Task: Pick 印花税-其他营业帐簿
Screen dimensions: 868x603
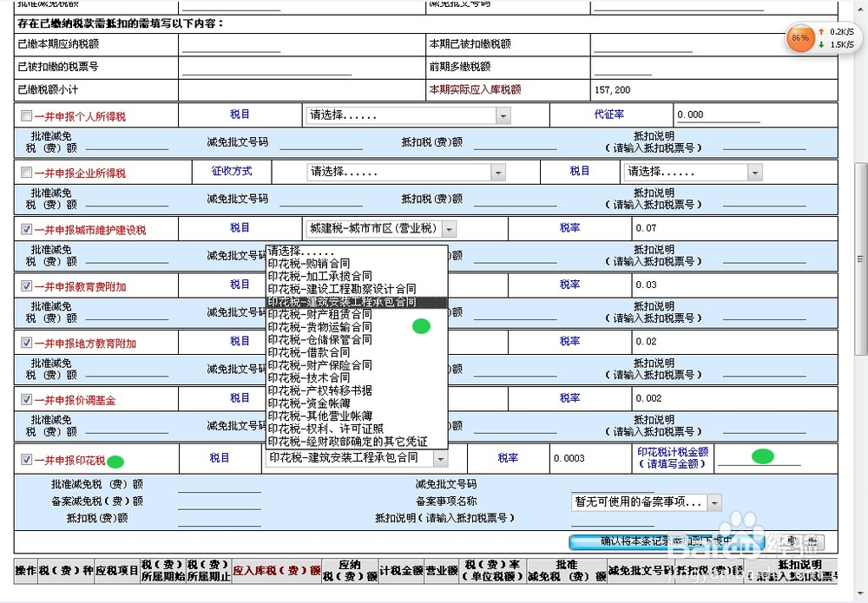Action: [357, 416]
